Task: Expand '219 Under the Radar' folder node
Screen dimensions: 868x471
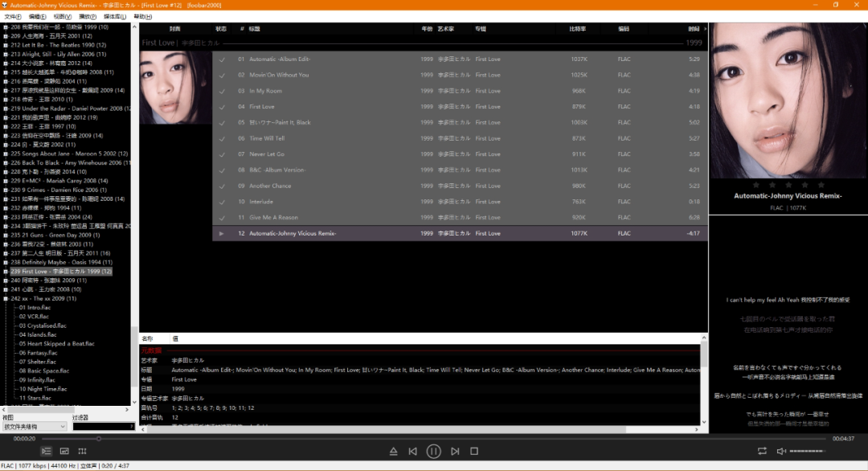Action: [6, 109]
